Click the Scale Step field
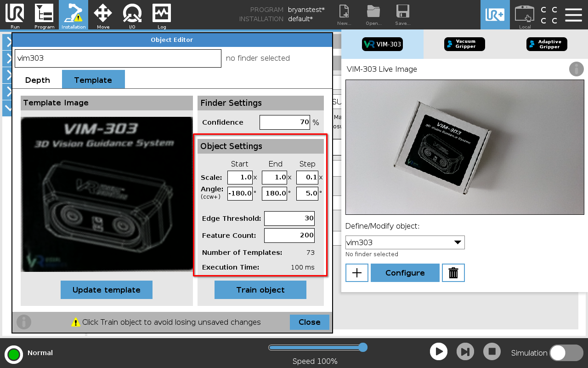The height and width of the screenshot is (368, 588). 307,178
